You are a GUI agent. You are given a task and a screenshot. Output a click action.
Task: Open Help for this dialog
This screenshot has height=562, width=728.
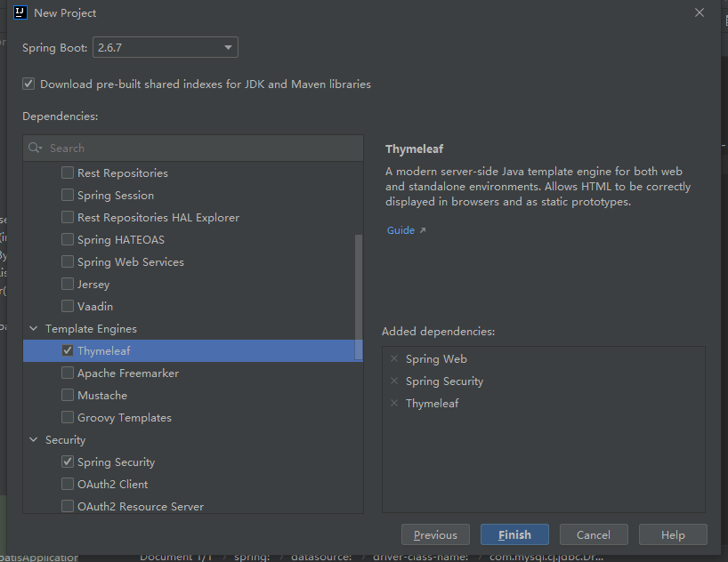coord(673,534)
